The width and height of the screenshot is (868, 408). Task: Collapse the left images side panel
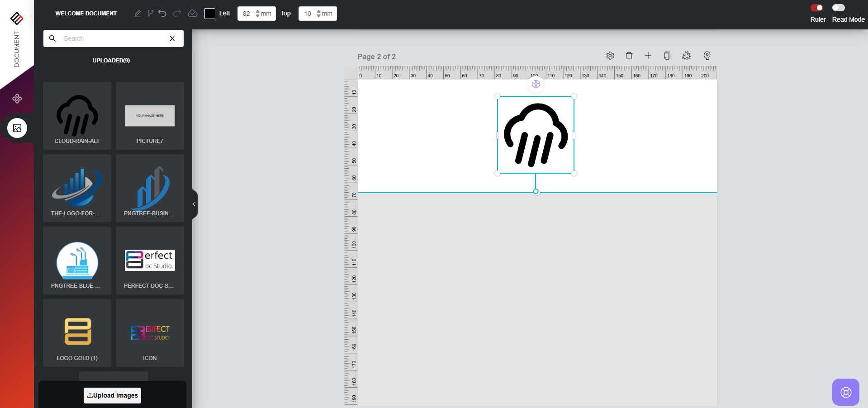click(x=194, y=204)
